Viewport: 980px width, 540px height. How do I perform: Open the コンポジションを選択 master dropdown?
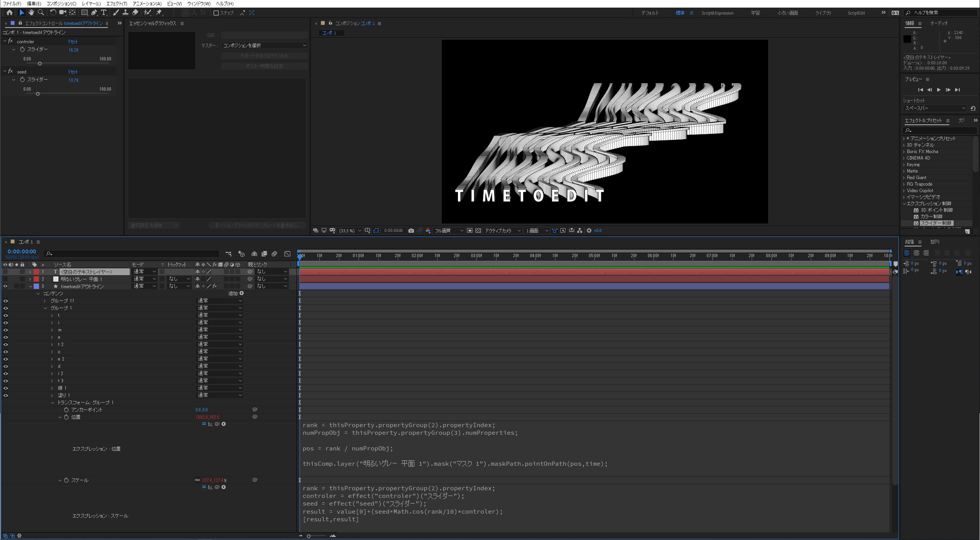(x=264, y=46)
